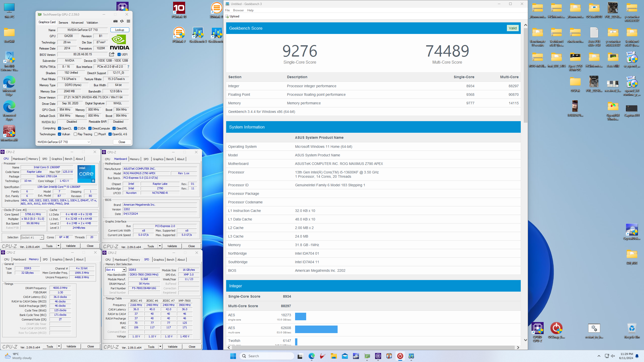Open Validation tab in GPU-Z
The image size is (644, 362).
[92, 22]
